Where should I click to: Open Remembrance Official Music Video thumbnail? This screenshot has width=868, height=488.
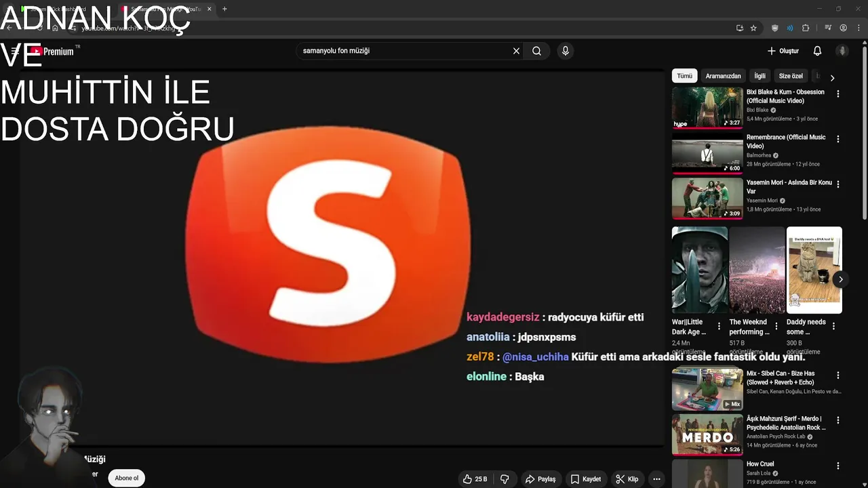[x=707, y=152]
